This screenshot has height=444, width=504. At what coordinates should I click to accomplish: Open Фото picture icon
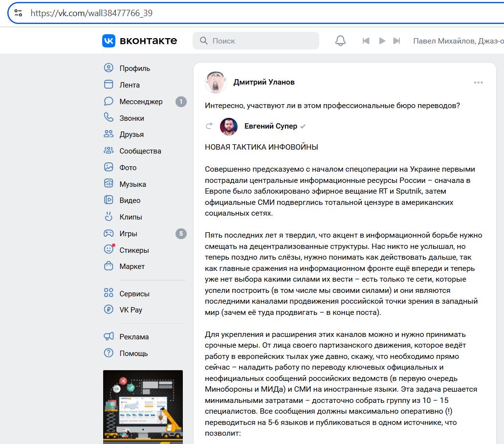(109, 167)
